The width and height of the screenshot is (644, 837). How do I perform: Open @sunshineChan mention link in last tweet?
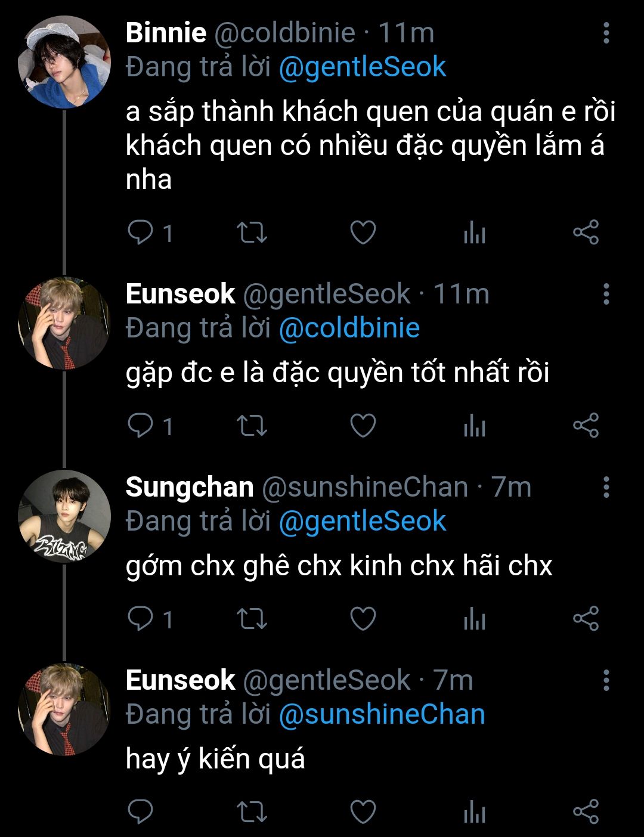click(x=382, y=714)
